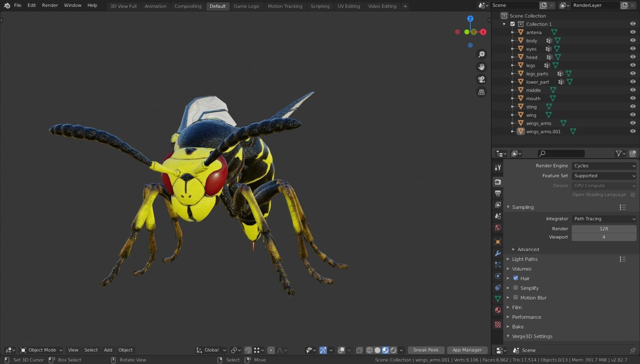Image resolution: width=640 pixels, height=364 pixels.
Task: Select wireframe viewport shading icon
Action: [369, 350]
